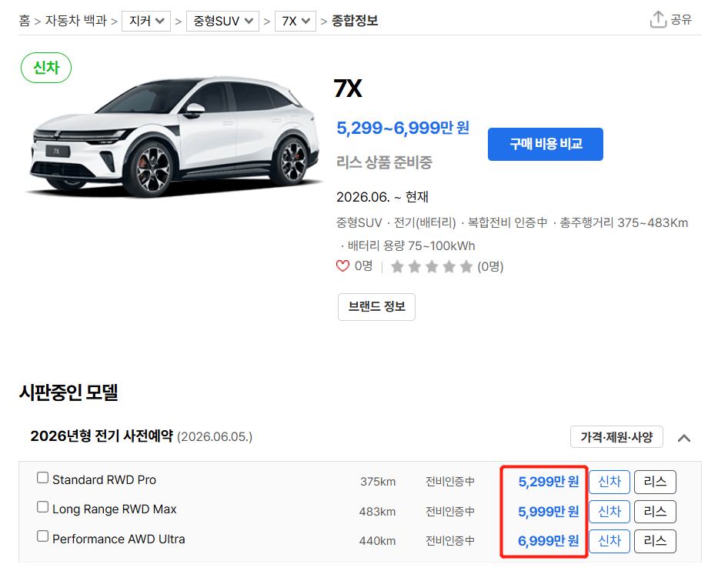
Task: Open the 지커 brand dropdown
Action: 146,21
